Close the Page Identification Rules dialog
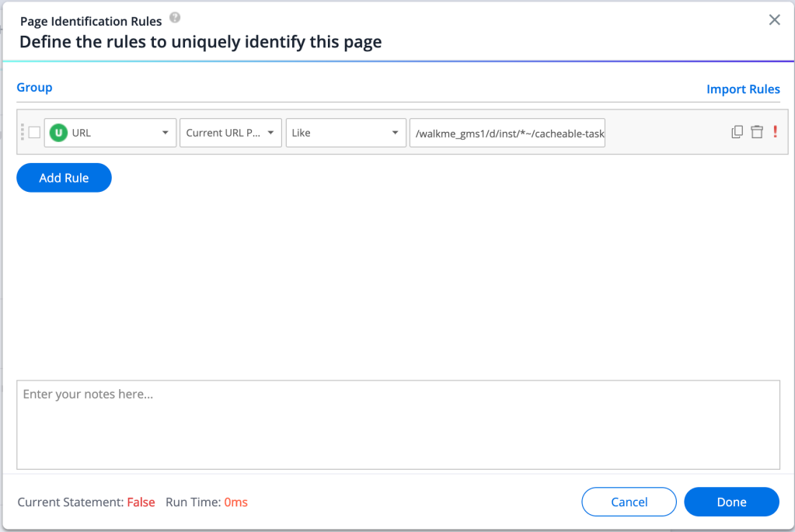The height and width of the screenshot is (532, 795). point(774,20)
